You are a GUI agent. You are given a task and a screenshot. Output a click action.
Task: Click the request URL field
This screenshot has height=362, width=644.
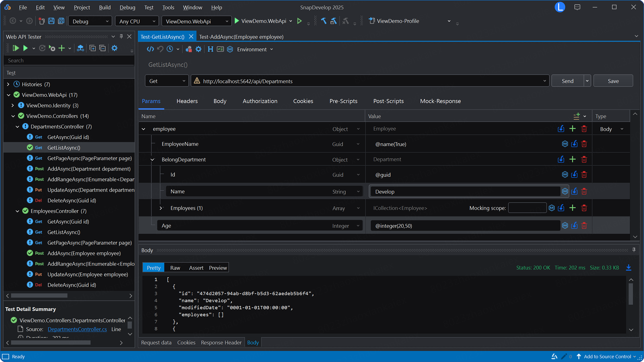370,81
